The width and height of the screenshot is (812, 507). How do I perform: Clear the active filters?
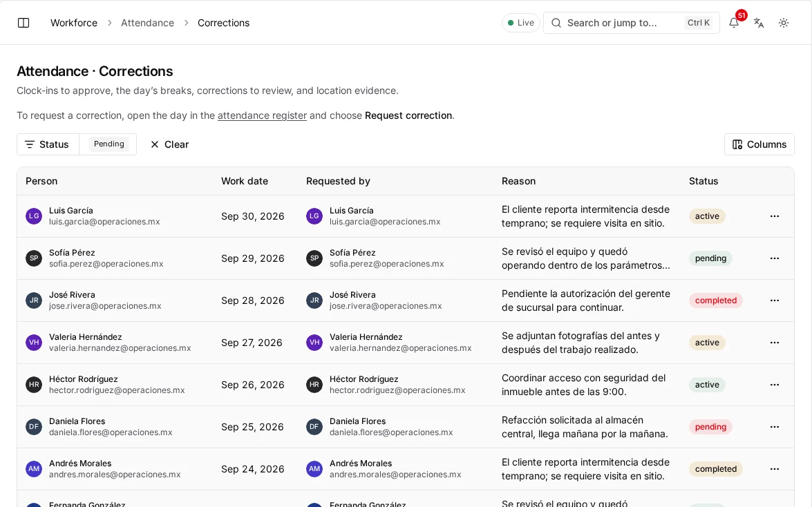(x=169, y=144)
